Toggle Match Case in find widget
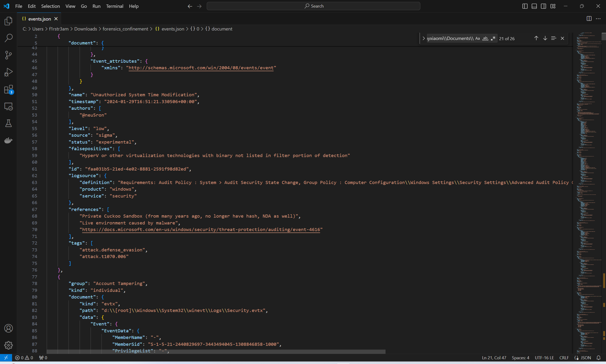 click(477, 39)
